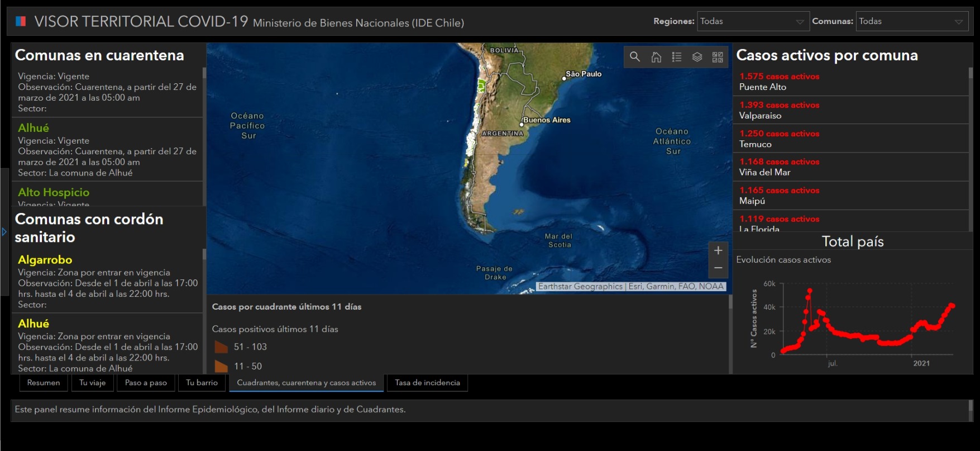The image size is (980, 451).
Task: Click the 51 - 103 legend swatch
Action: pyautogui.click(x=221, y=347)
